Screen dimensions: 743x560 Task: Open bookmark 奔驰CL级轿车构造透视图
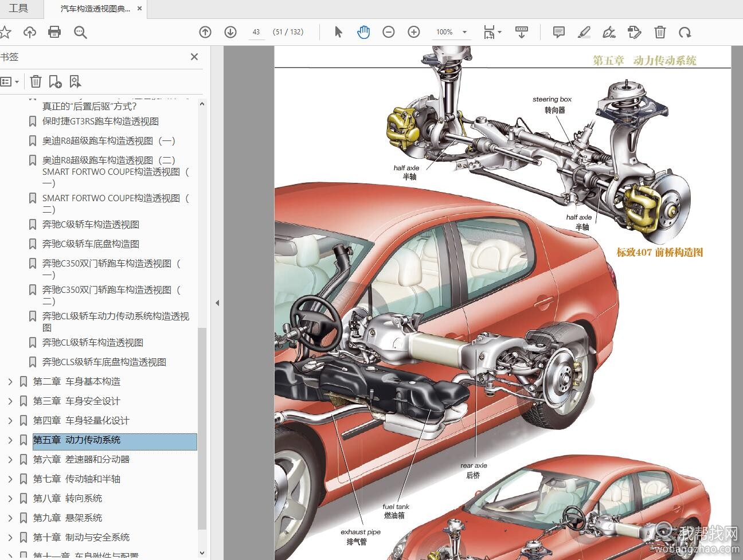click(x=93, y=343)
